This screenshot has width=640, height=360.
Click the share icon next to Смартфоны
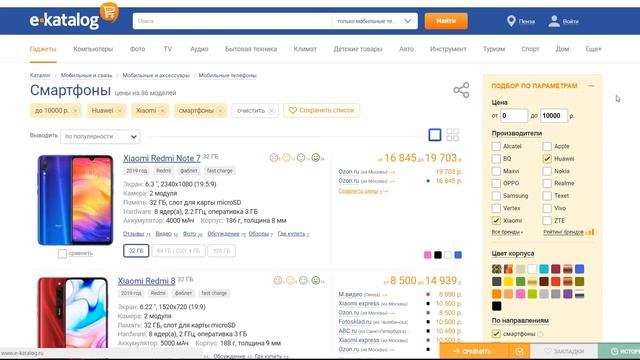tap(461, 90)
